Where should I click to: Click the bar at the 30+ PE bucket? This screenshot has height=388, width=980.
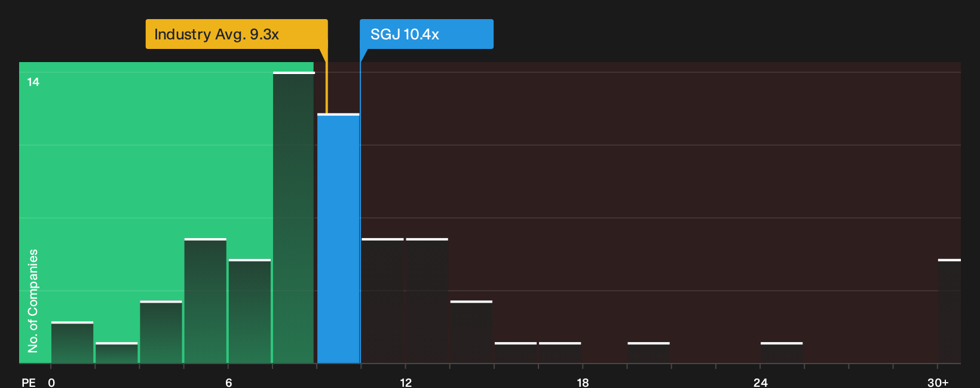[x=950, y=311]
